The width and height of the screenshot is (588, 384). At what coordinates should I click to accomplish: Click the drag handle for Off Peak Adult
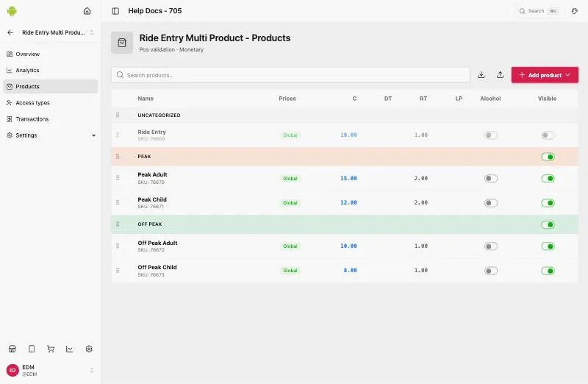point(118,246)
